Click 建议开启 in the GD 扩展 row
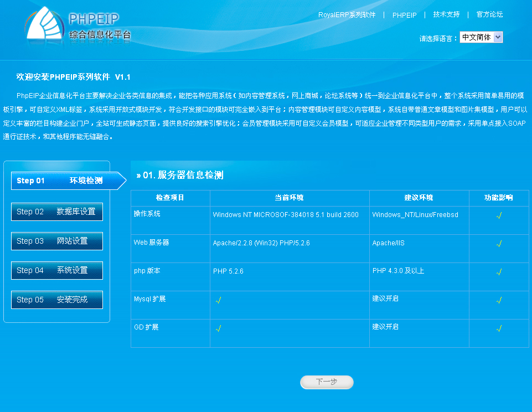This screenshot has width=532, height=412. pos(385,327)
